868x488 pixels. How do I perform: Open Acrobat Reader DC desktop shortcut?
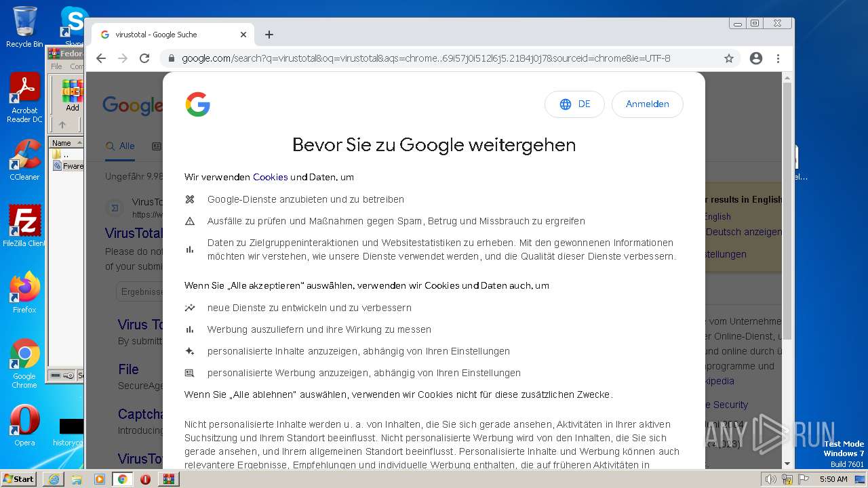[x=24, y=98]
